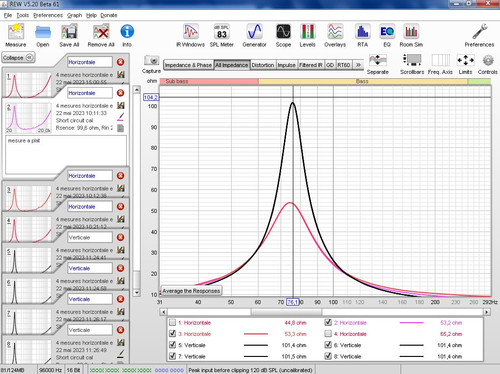Click the vertical axis scrollbar thumb
Viewport: 500px width, 374px height.
click(136, 280)
